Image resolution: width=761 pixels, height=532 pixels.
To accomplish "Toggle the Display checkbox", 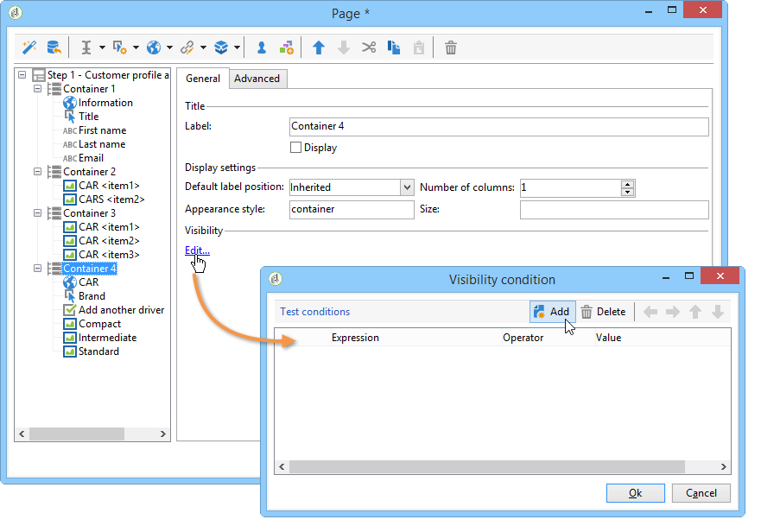I will (x=295, y=148).
